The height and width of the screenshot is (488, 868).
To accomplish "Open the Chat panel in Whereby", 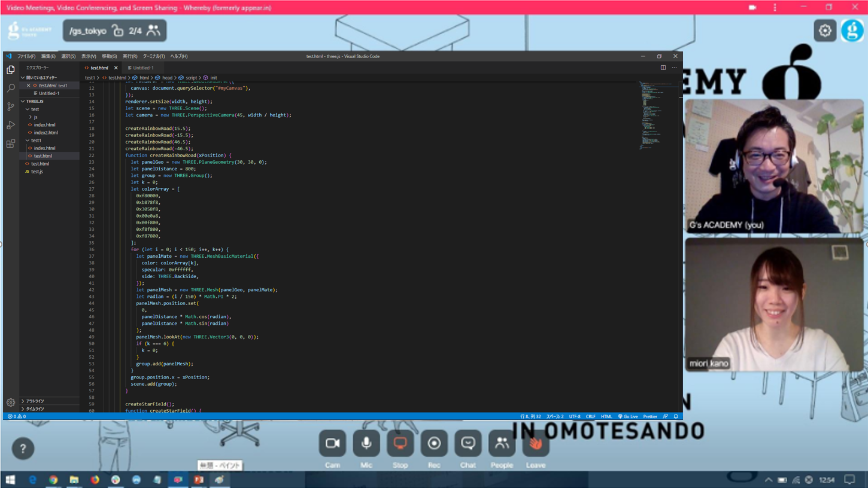I will (x=468, y=444).
